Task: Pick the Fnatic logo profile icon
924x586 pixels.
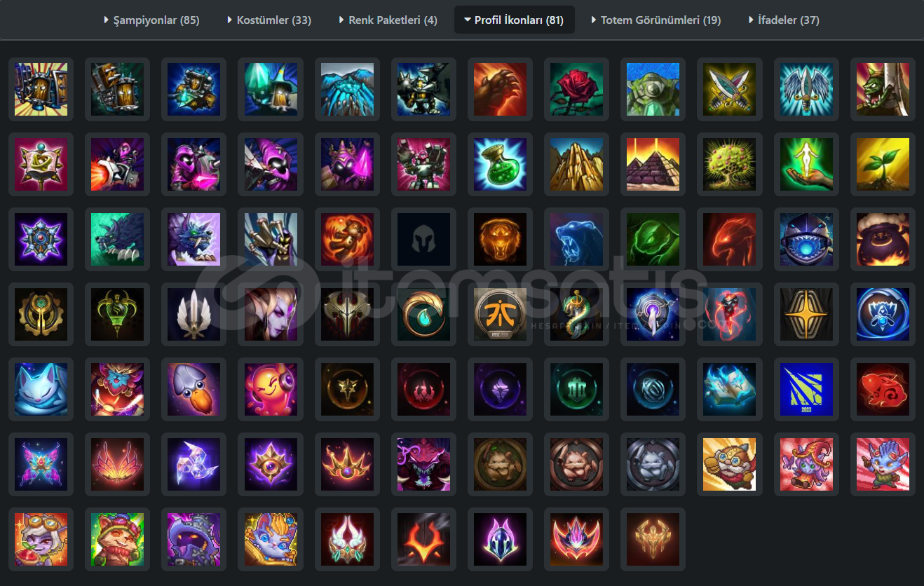Action: click(500, 314)
